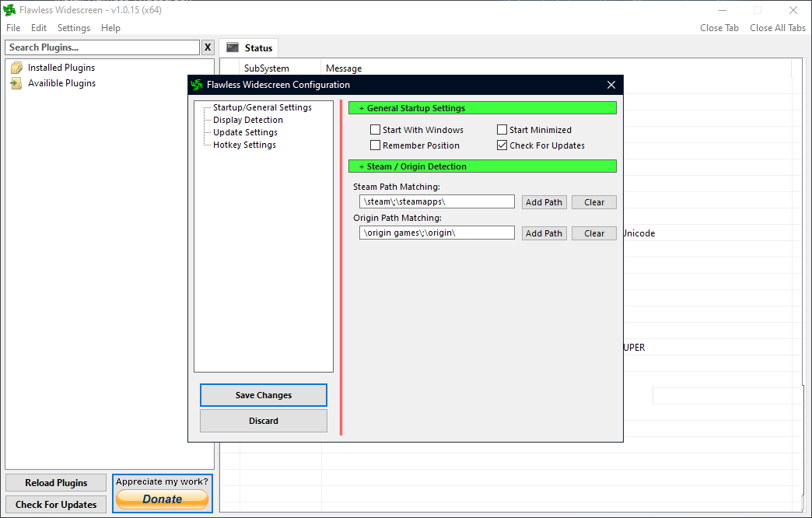812x518 pixels.
Task: Open Hotkey Settings in settings tree
Action: (x=244, y=145)
